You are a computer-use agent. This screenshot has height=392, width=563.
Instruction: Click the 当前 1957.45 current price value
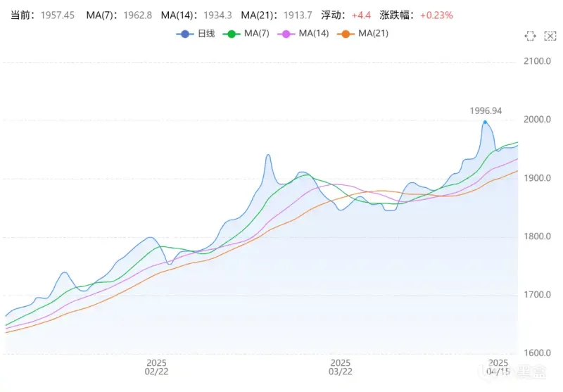[56, 15]
